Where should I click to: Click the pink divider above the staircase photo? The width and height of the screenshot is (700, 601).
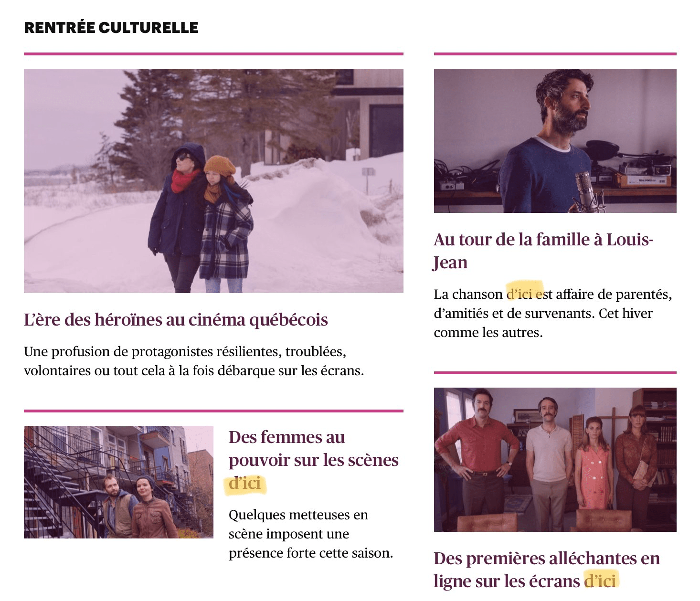pos(213,411)
